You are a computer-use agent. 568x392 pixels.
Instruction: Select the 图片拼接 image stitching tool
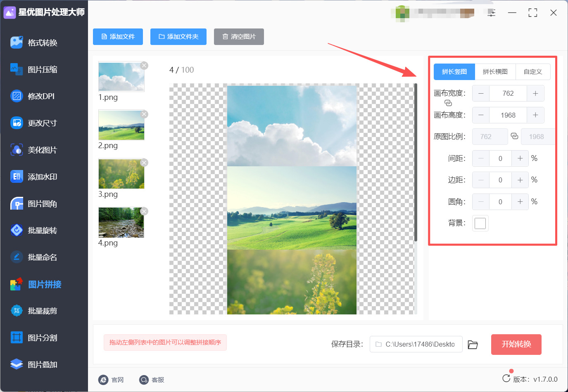coord(36,284)
